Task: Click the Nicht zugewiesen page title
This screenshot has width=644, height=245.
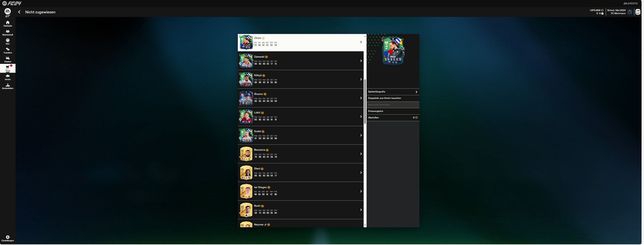Action: (40, 12)
